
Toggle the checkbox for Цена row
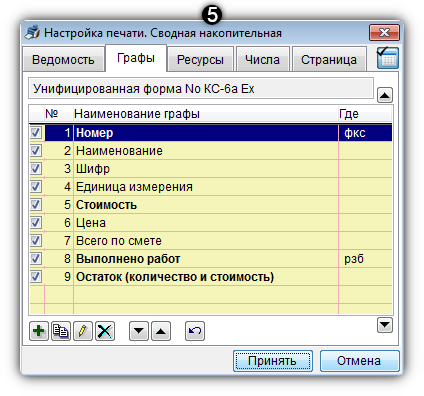point(36,223)
